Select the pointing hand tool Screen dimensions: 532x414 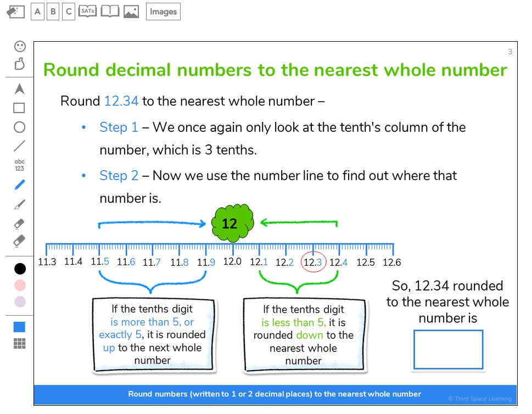coord(20,64)
